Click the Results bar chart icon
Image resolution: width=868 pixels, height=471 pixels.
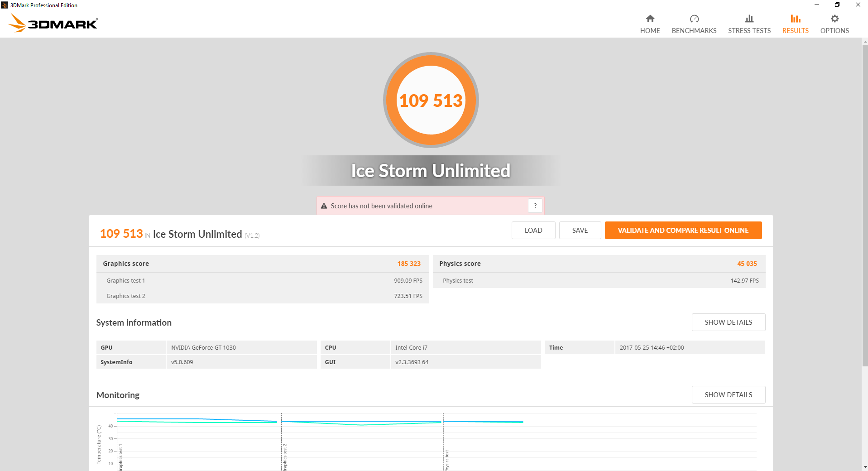point(796,19)
